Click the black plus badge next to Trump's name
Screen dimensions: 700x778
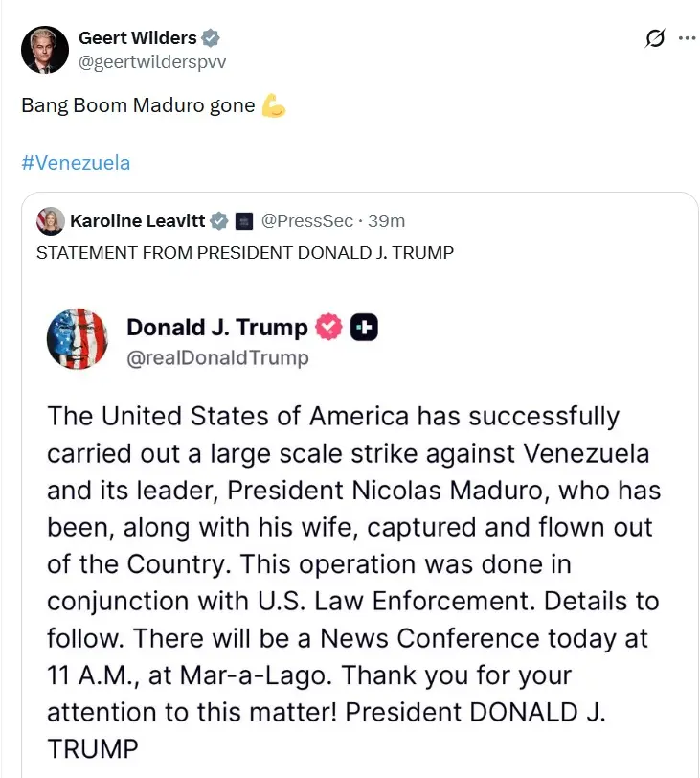tap(364, 328)
